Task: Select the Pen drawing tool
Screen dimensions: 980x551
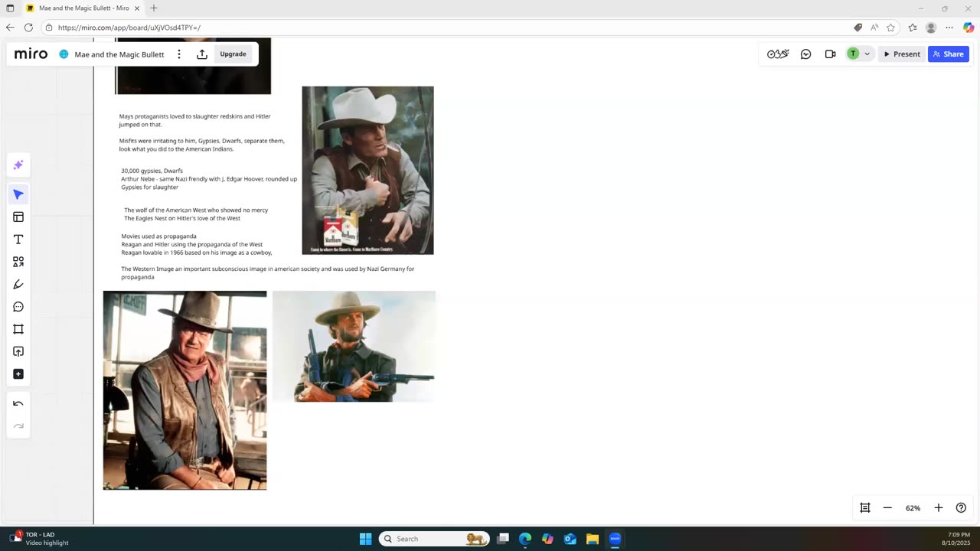Action: pyautogui.click(x=18, y=285)
